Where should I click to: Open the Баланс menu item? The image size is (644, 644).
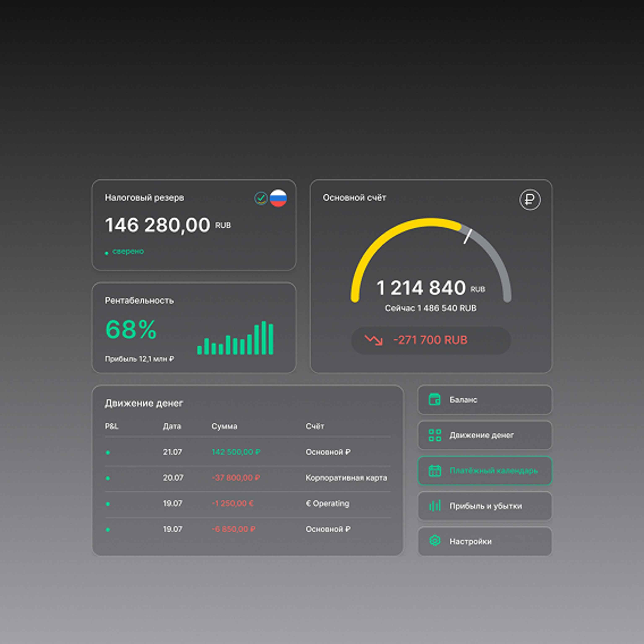(485, 400)
